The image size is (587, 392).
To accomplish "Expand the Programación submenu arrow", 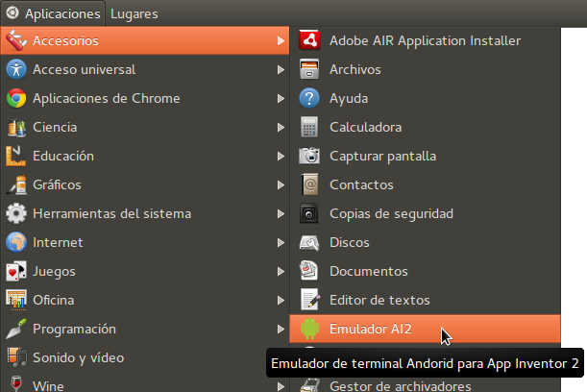I will click(x=281, y=329).
